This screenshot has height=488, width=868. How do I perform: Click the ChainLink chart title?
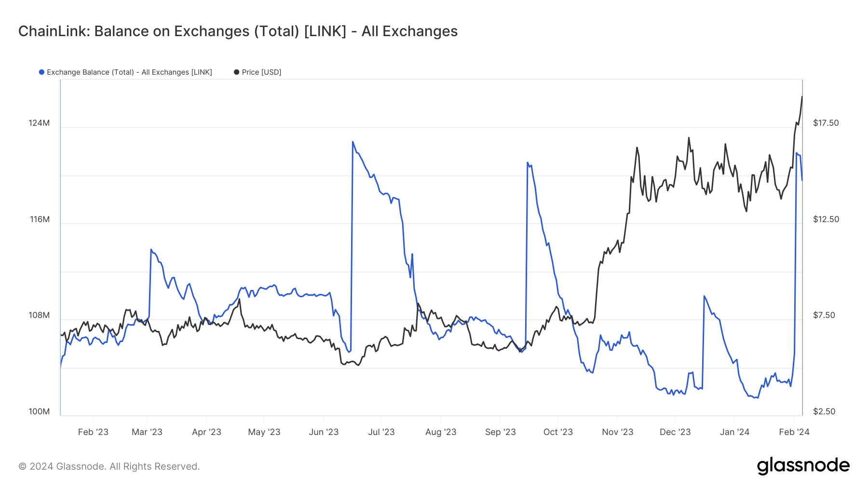point(238,31)
